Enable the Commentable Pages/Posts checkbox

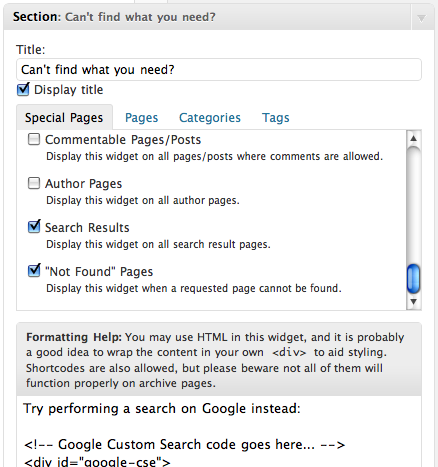(34, 139)
